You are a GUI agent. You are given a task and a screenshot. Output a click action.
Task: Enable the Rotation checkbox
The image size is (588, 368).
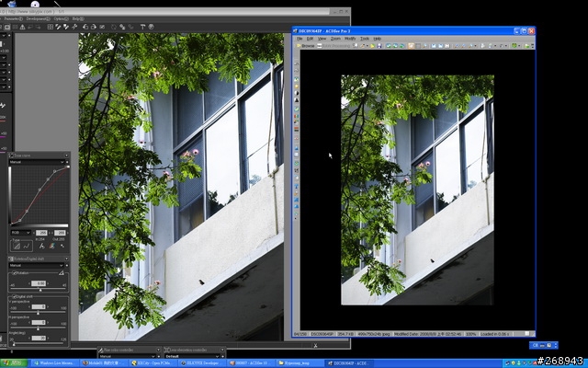pos(15,273)
